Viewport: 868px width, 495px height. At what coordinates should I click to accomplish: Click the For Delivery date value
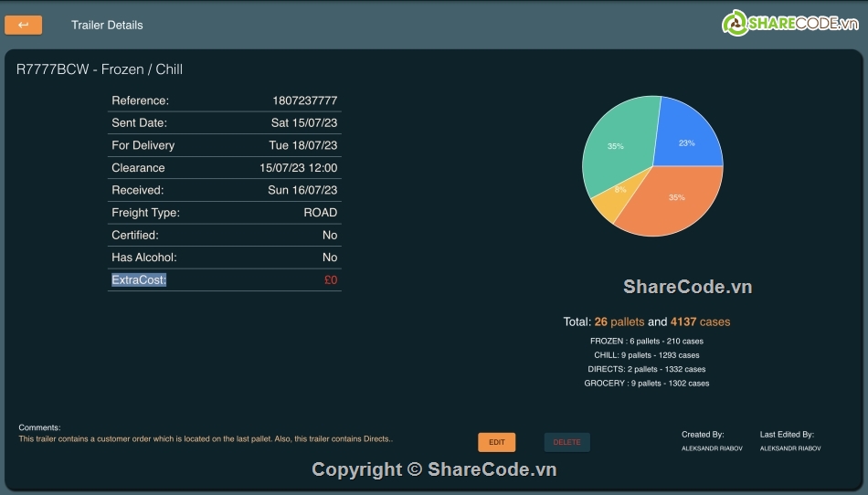tap(303, 145)
